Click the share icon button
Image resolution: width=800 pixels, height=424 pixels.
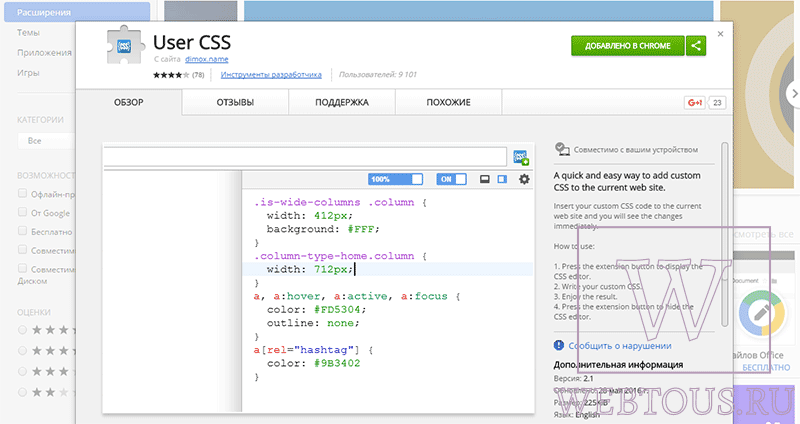pyautogui.click(x=696, y=46)
